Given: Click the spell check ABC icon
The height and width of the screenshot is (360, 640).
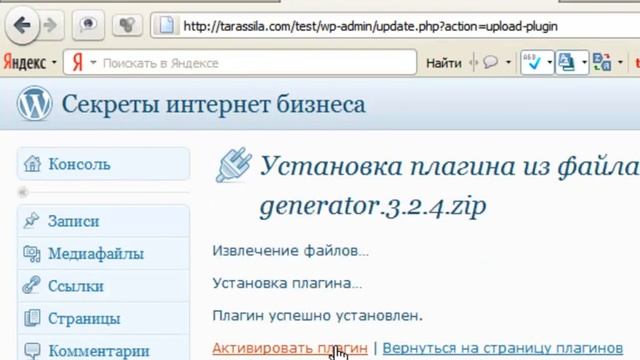Looking at the screenshot, I should (532, 62).
